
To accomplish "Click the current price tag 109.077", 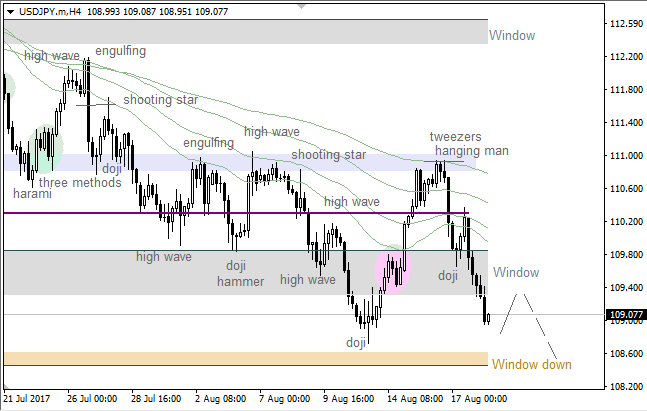I will (x=626, y=315).
